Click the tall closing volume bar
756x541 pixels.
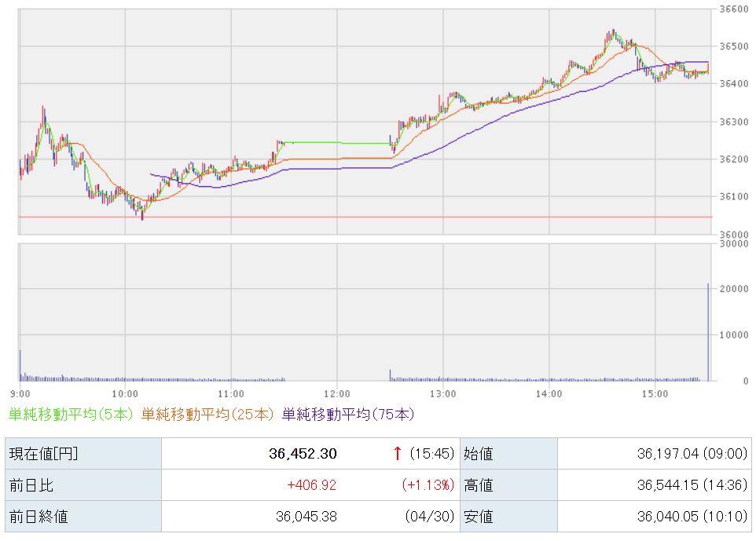(708, 332)
